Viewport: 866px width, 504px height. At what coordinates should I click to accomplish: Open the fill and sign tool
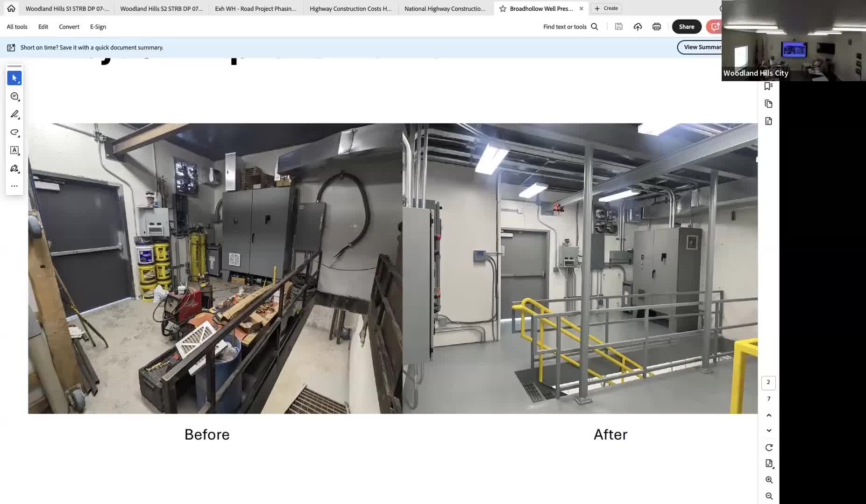pyautogui.click(x=14, y=168)
